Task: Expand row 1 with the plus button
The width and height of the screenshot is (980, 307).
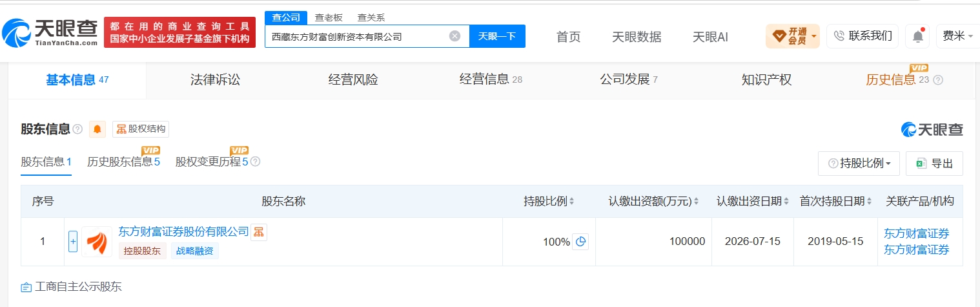Action: (x=73, y=242)
